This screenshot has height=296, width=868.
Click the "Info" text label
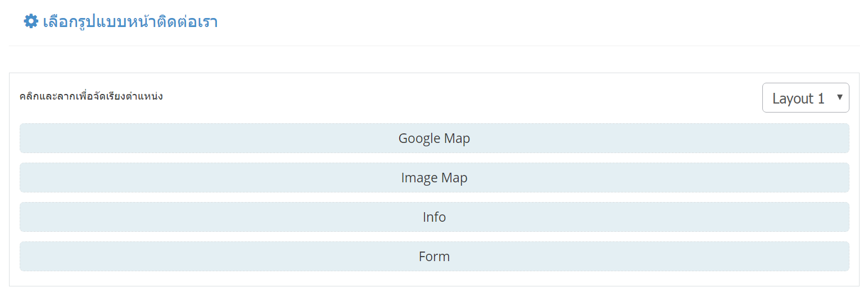(x=434, y=217)
